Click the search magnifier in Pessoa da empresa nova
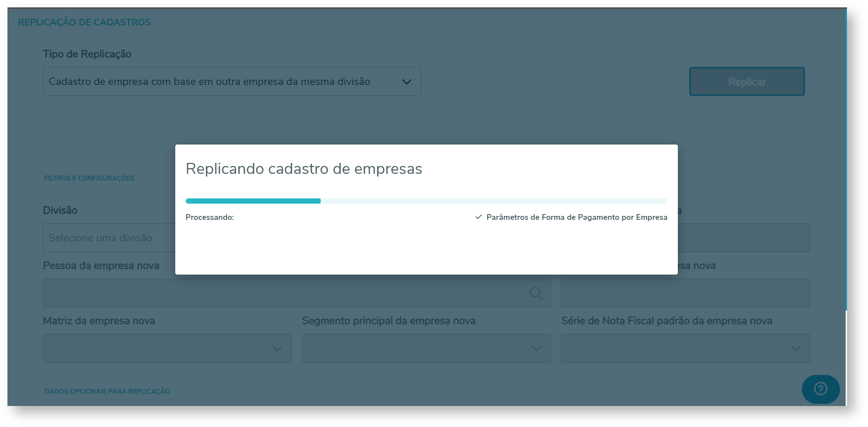 pyautogui.click(x=535, y=293)
